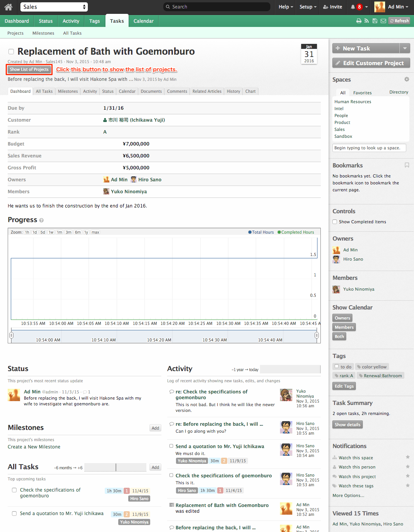Check 'Check the specifications of goemonburo' in All Tasks
Image resolution: width=414 pixels, height=532 pixels.
pyautogui.click(x=14, y=490)
